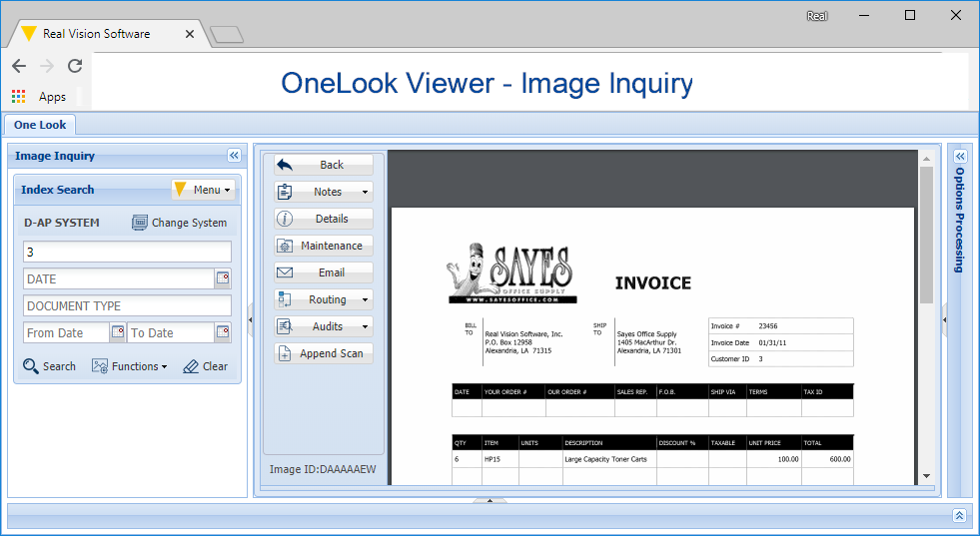
Task: Click the From Date field
Action: pyautogui.click(x=66, y=333)
